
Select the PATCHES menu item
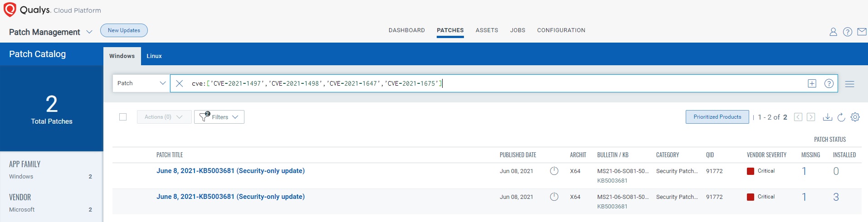pos(450,30)
